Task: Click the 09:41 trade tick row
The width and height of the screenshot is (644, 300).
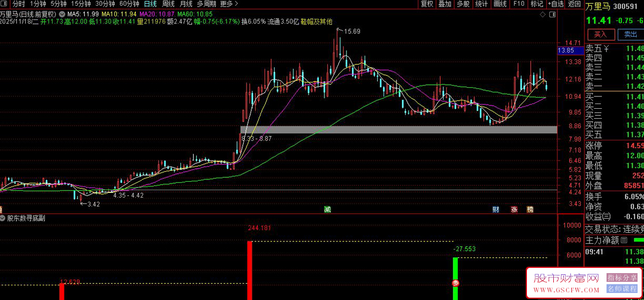Action: click(614, 253)
